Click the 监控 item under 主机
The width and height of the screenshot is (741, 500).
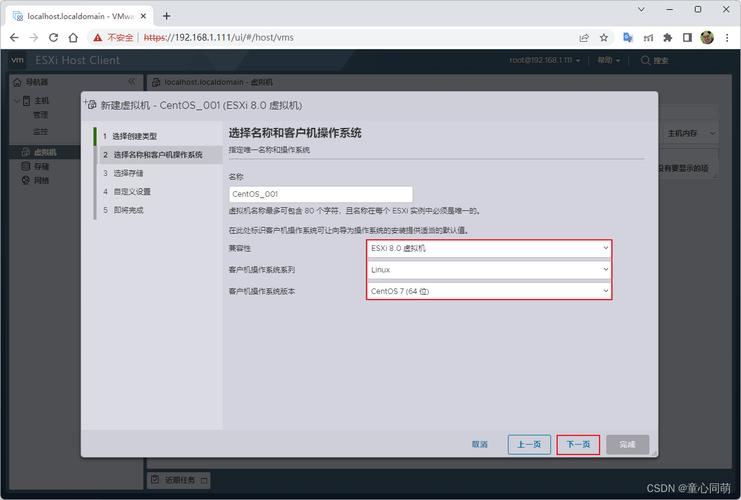pyautogui.click(x=40, y=131)
